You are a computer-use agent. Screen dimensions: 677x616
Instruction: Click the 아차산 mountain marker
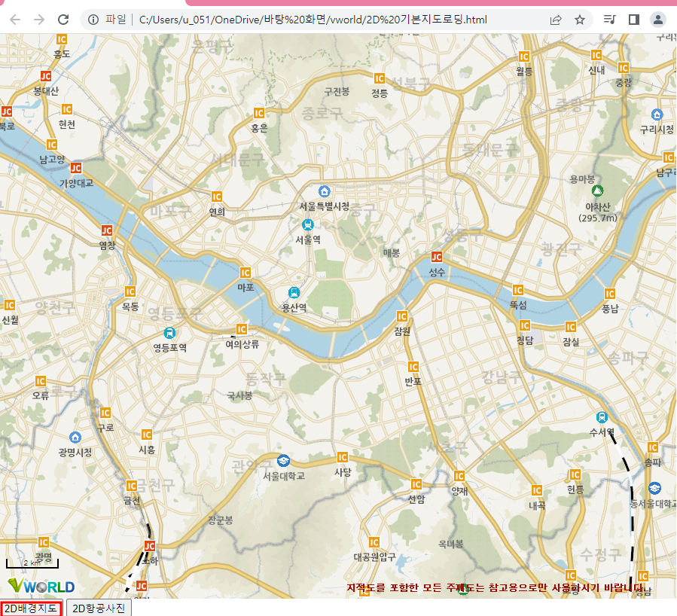click(597, 191)
